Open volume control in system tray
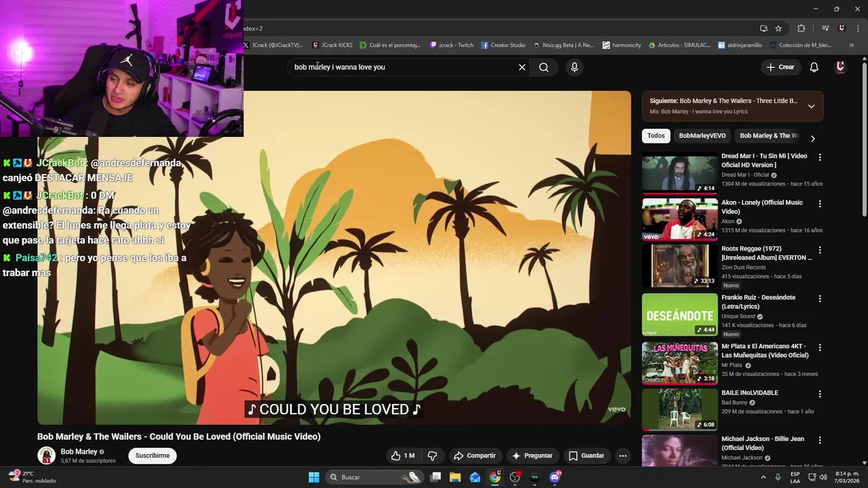868x488 pixels. point(823,477)
